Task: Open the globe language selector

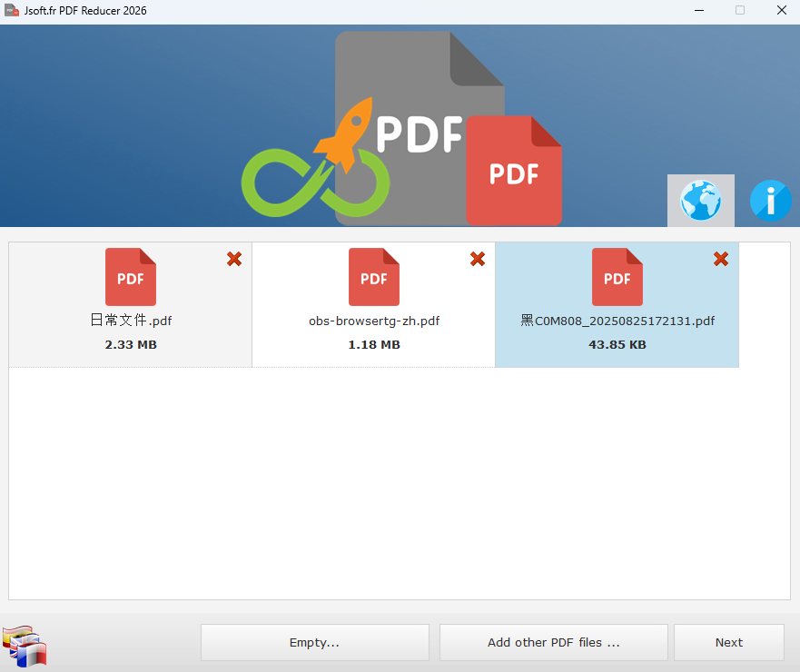Action: [700, 201]
